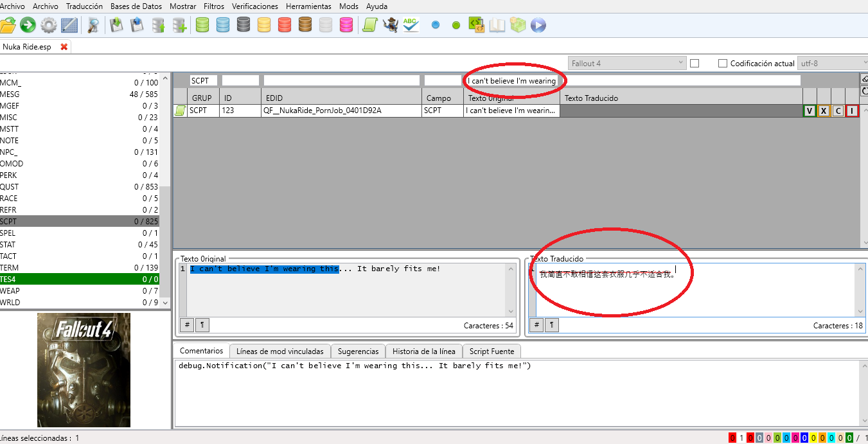Click the eraser icon right of filter row
The width and height of the screenshot is (868, 444).
864,78
